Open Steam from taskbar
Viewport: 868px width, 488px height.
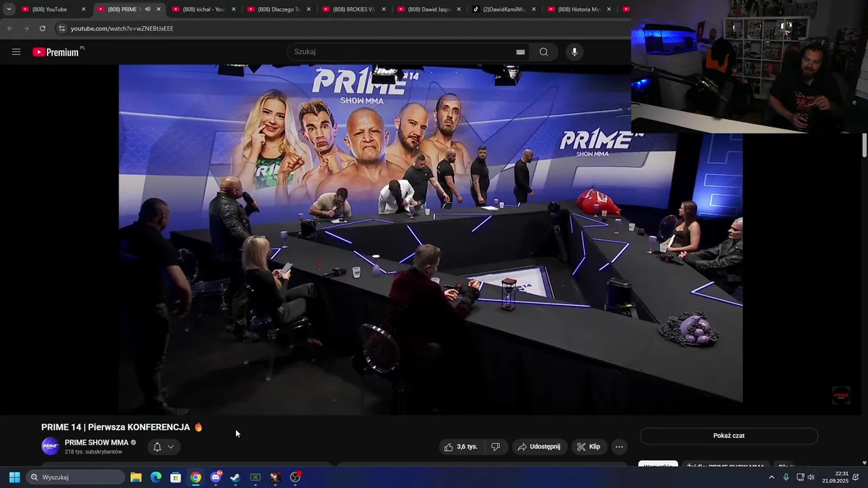coord(235,477)
